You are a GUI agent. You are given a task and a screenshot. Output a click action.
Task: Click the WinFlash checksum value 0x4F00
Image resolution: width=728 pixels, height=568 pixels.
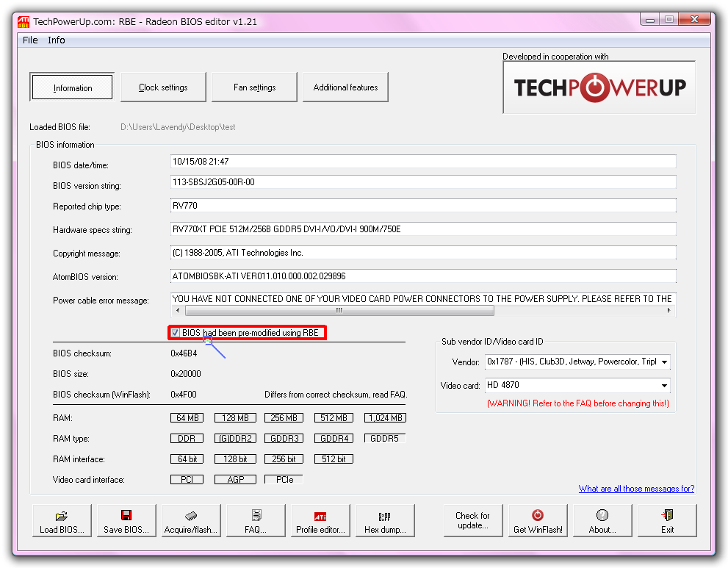tap(184, 395)
